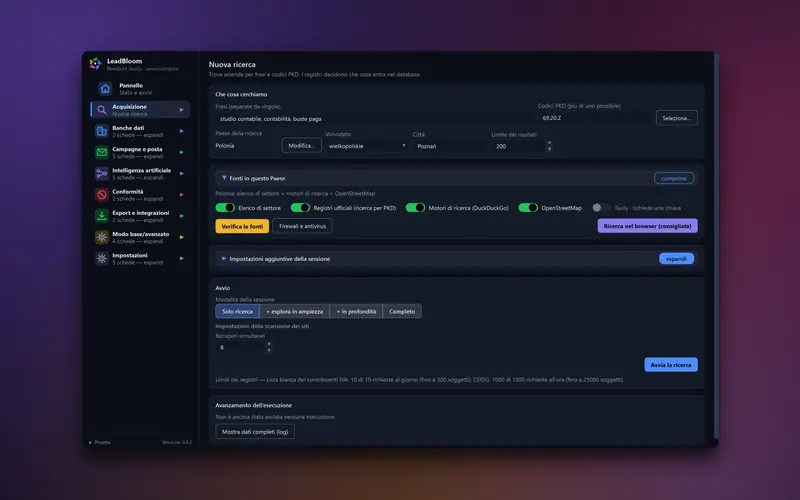800x500 pixels.
Task: Expand the Modo base/avanzato arrow
Action: [182, 237]
